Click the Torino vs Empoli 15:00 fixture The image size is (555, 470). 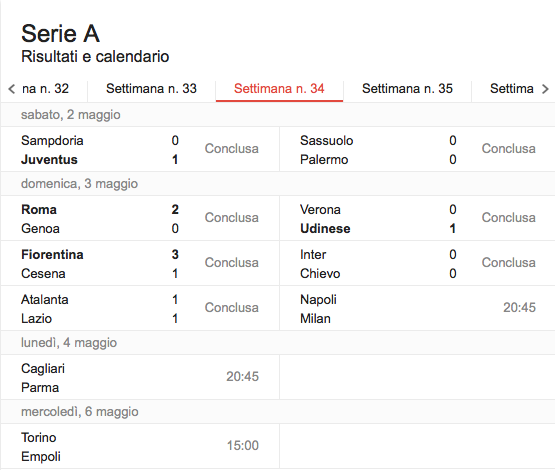(140, 446)
